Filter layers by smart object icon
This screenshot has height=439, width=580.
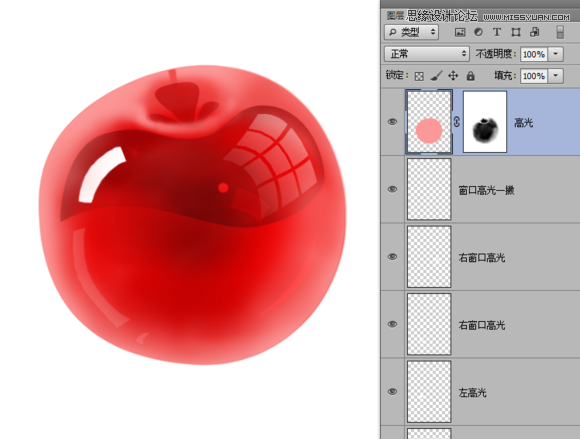tap(534, 33)
